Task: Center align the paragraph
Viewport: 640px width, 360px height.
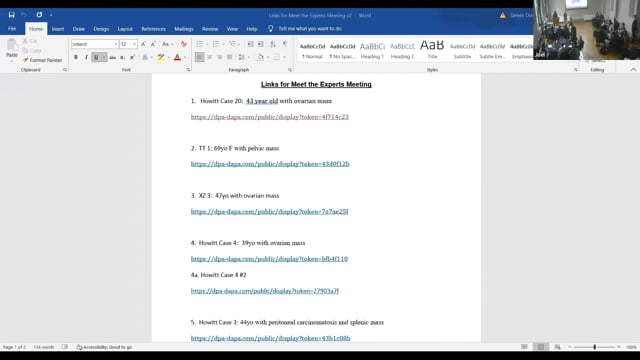Action: (209, 57)
